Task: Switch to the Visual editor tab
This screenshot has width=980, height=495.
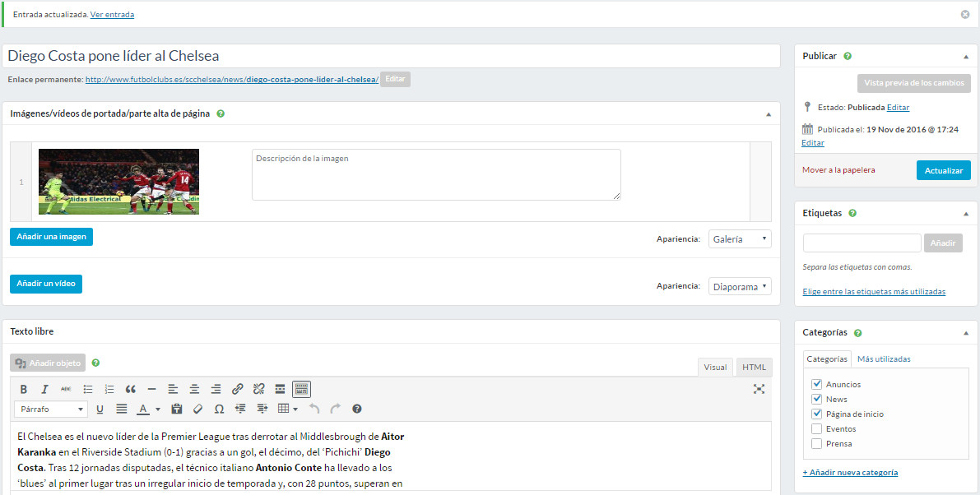Action: click(x=715, y=367)
